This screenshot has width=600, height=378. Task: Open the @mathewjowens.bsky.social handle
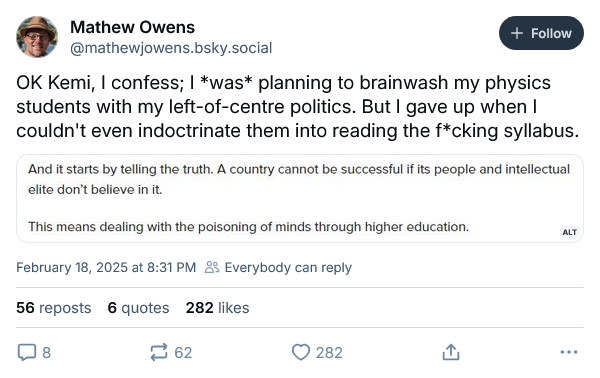pos(171,48)
